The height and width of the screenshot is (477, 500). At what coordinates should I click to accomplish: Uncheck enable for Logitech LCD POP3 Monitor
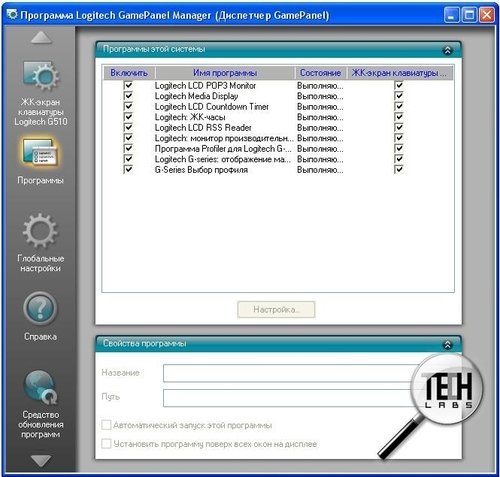[128, 85]
